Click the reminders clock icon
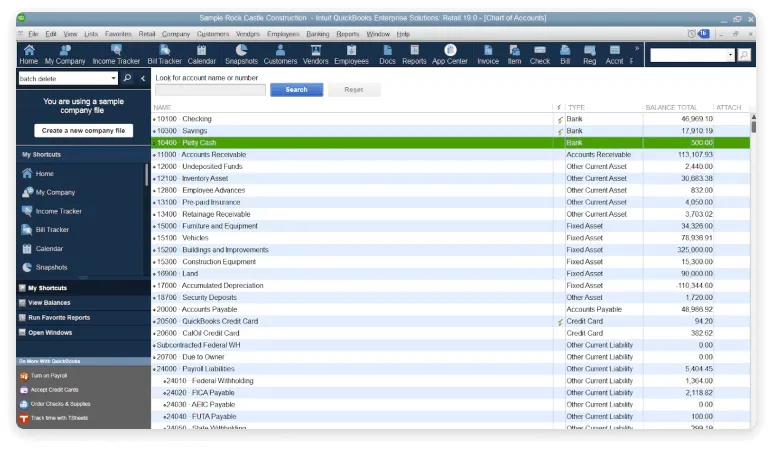This screenshot has height=449, width=772. tap(692, 34)
